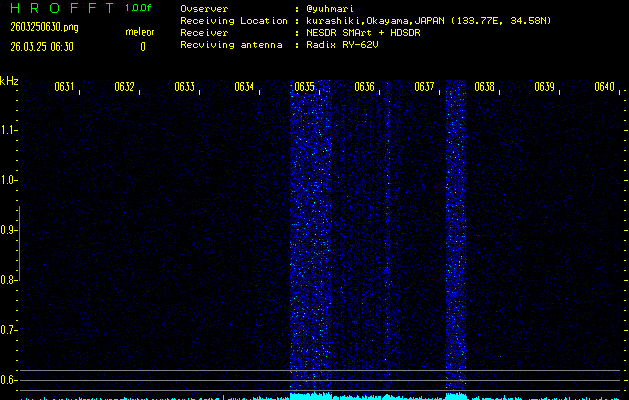
Task: Click the 1.0 kHz axis label
Action: [8, 180]
